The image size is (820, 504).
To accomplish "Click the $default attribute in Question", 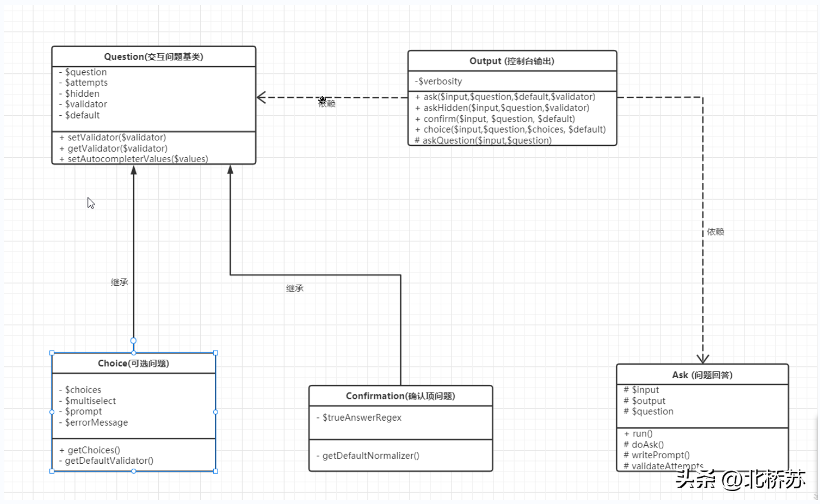I will coord(79,115).
